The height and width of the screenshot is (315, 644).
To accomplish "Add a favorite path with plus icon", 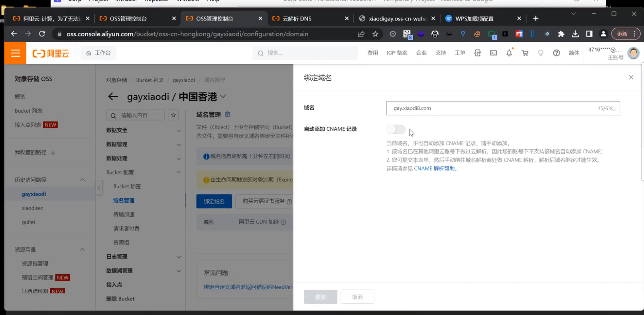I will pyautogui.click(x=53, y=153).
